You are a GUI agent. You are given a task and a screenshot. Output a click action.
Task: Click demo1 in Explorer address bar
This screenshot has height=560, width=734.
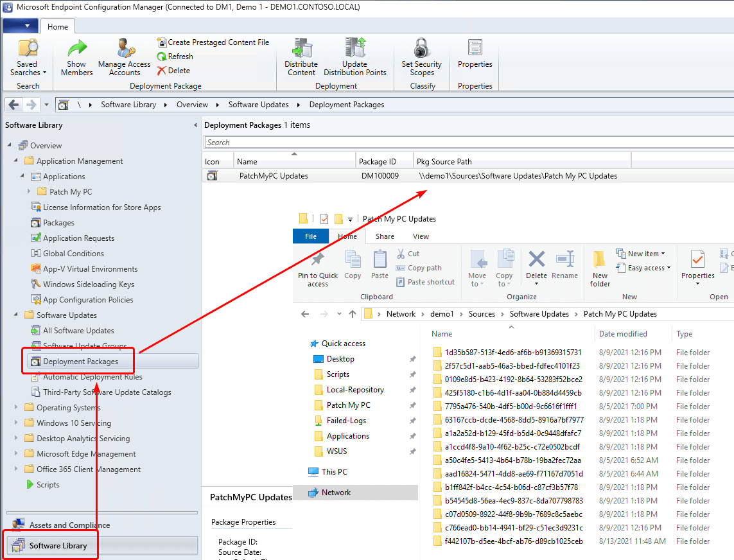pyautogui.click(x=442, y=314)
